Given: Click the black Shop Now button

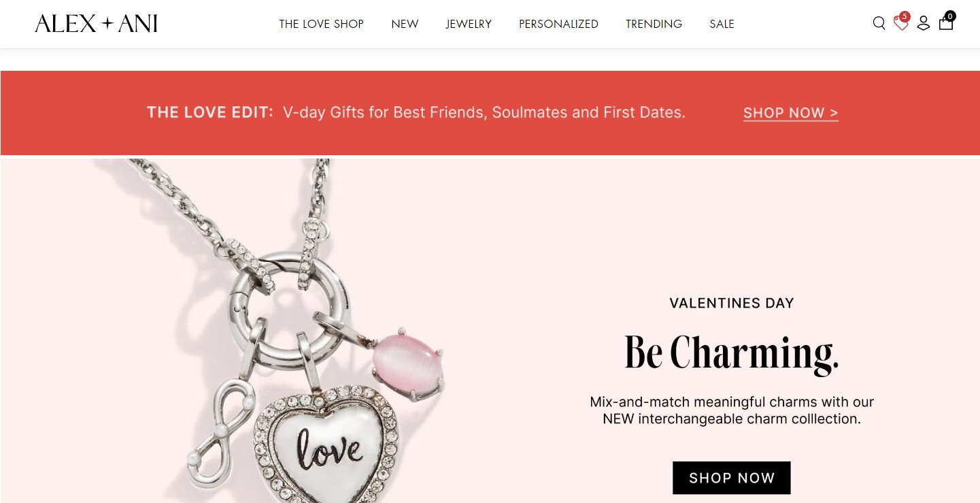Looking at the screenshot, I should coord(731,478).
